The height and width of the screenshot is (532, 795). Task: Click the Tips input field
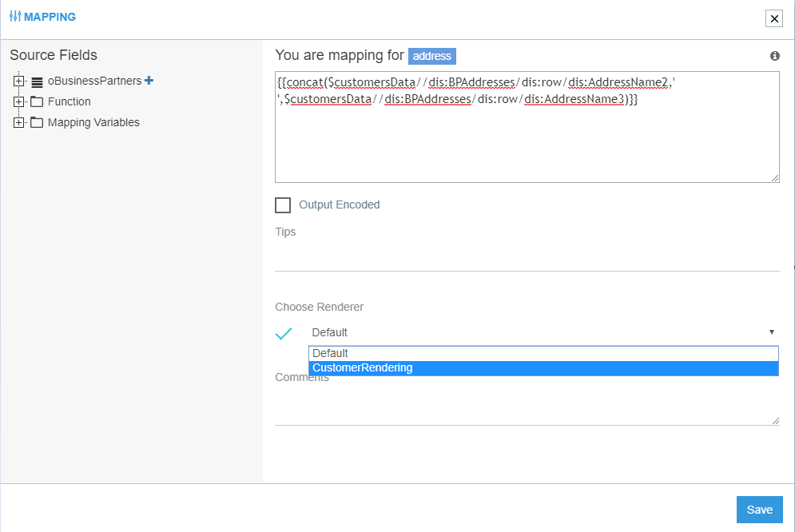coord(527,257)
